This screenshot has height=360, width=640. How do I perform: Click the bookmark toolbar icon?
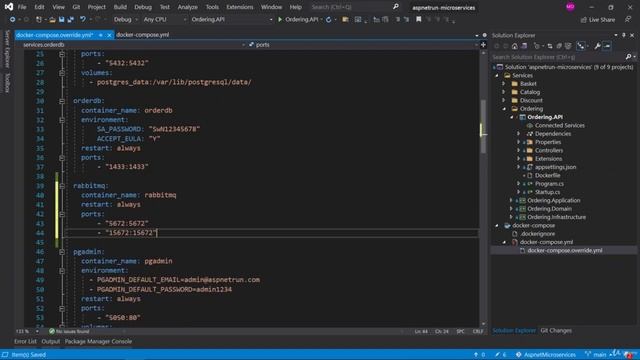418,20
